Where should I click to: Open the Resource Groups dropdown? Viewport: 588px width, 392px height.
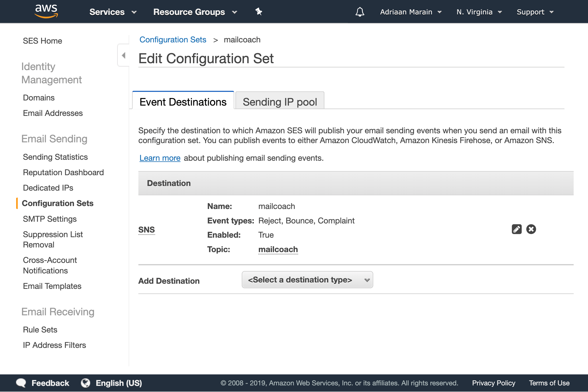[x=195, y=12]
